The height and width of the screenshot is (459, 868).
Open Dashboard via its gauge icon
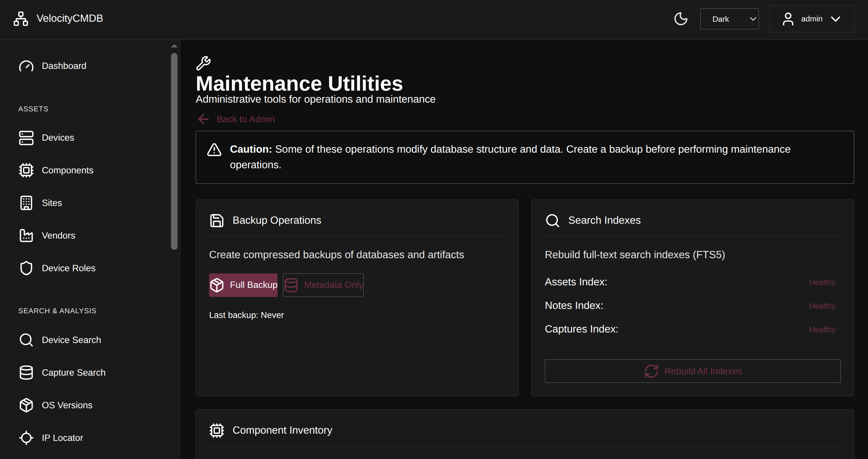[x=26, y=66]
